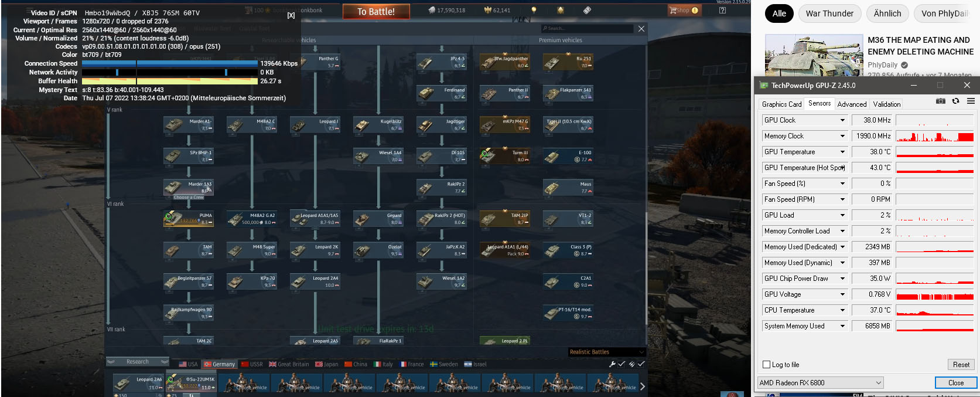Switch to GPU-Z Graphics Card tab

[781, 104]
